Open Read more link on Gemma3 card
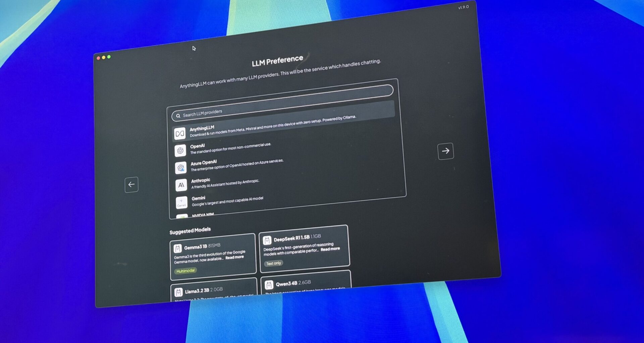The image size is (644, 343). point(234,257)
